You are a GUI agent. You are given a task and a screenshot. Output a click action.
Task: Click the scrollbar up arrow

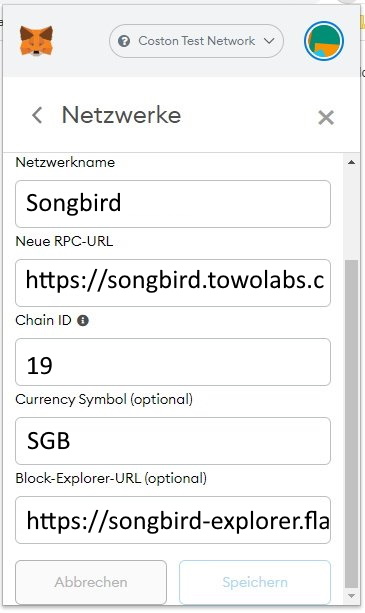(351, 162)
